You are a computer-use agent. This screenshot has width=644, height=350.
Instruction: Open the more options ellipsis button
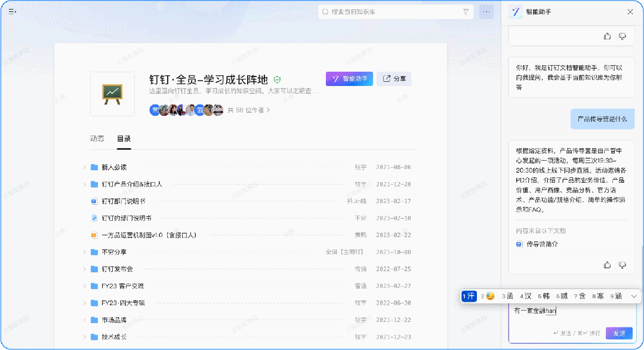pos(486,11)
